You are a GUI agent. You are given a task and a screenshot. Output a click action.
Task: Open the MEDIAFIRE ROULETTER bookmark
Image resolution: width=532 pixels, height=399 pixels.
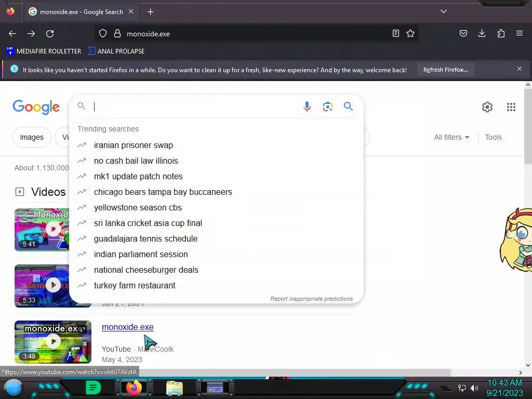click(x=44, y=51)
